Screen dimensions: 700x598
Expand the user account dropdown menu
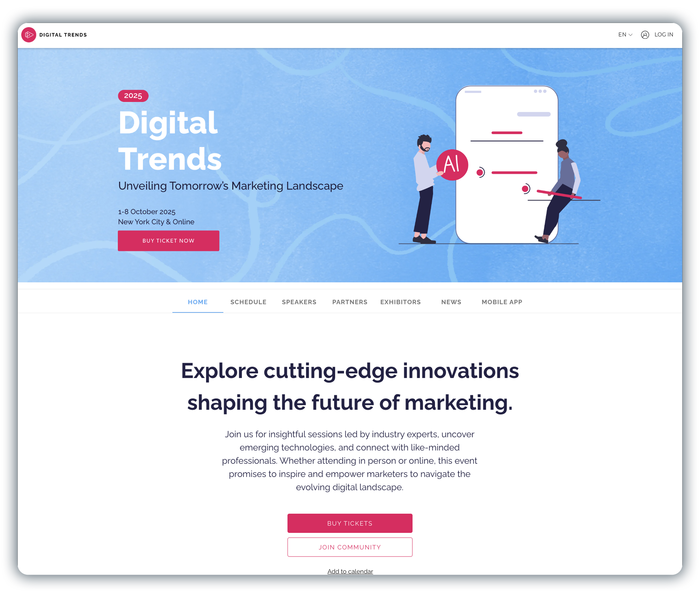[x=645, y=34]
